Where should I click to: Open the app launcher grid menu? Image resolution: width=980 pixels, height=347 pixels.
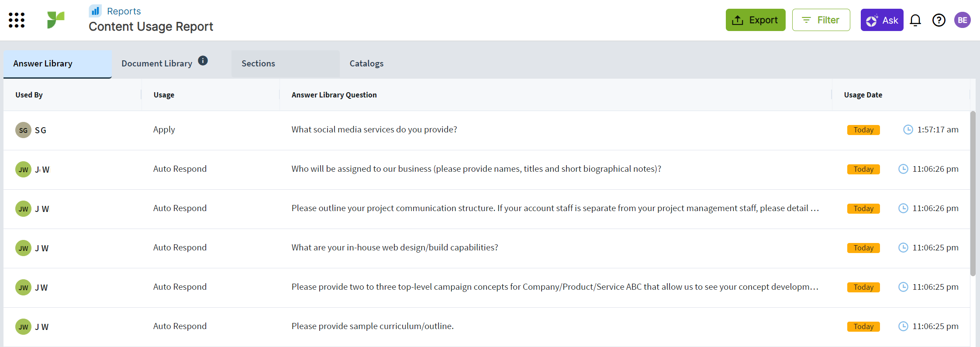tap(17, 20)
